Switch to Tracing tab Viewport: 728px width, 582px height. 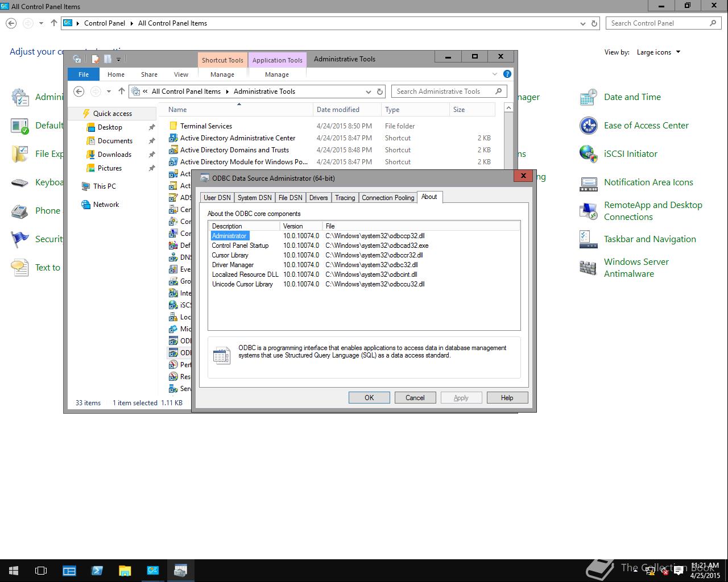coord(345,198)
